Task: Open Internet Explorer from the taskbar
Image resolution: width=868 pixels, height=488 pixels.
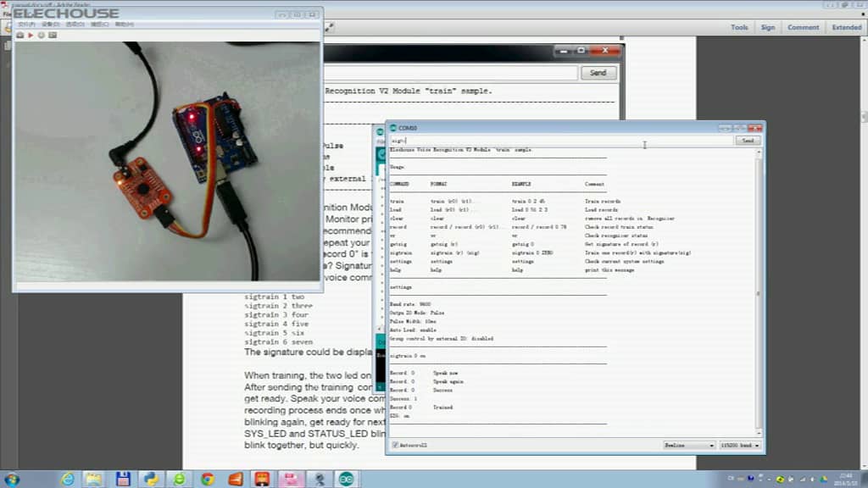Action: (68, 480)
